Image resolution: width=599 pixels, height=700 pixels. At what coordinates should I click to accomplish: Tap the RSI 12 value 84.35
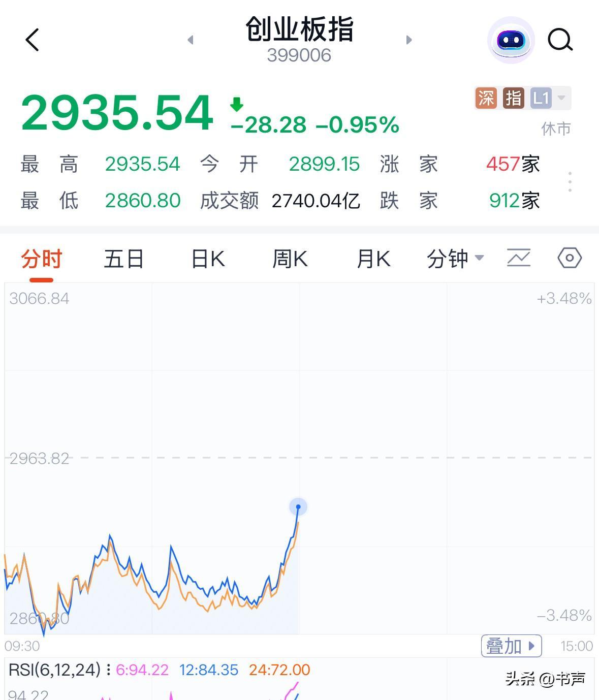click(209, 670)
